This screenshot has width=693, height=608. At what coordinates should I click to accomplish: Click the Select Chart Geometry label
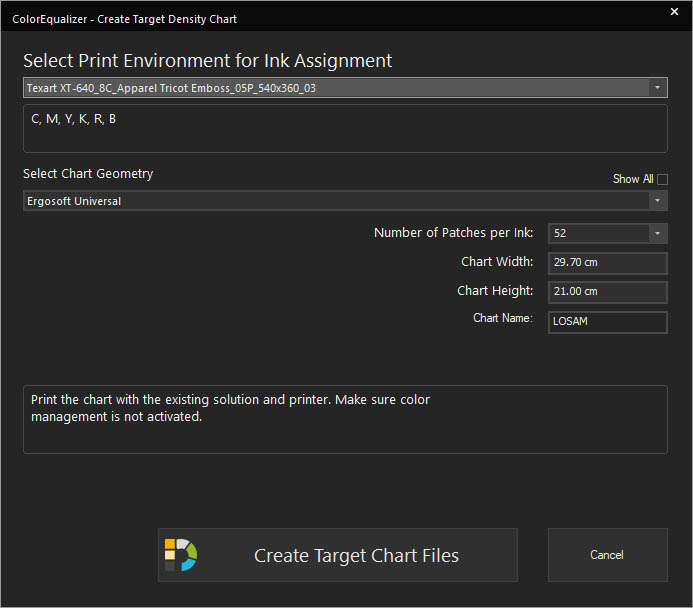(x=88, y=174)
